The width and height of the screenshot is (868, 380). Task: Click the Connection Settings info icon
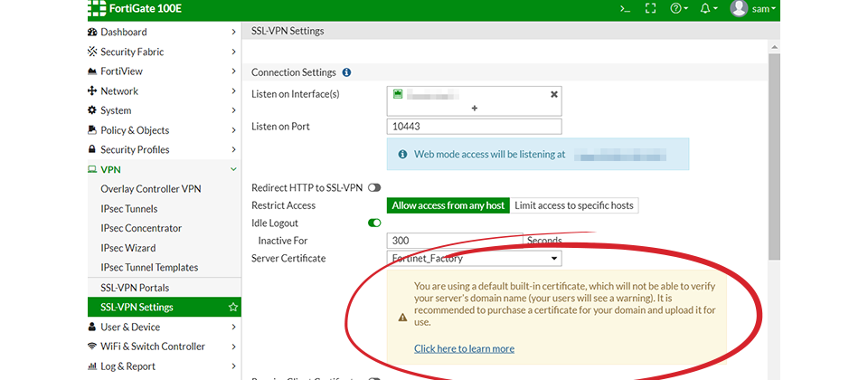pyautogui.click(x=346, y=72)
